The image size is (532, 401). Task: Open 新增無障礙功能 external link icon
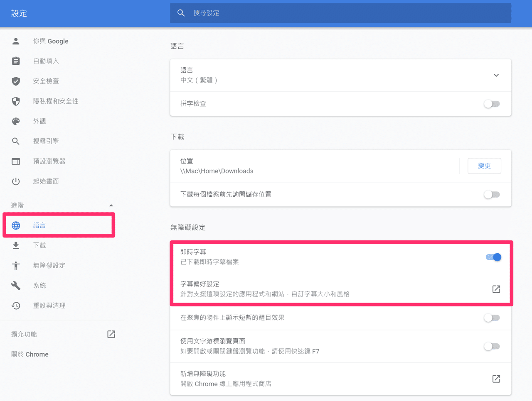click(496, 379)
